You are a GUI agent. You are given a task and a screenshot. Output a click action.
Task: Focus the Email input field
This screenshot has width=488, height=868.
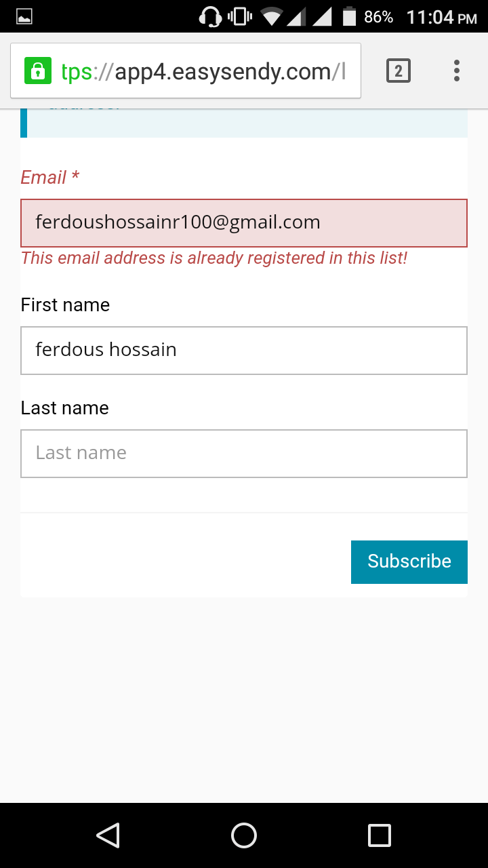pos(244,222)
